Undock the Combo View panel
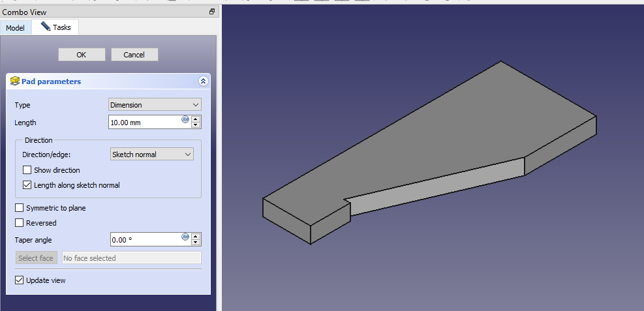The image size is (644, 311). click(211, 12)
